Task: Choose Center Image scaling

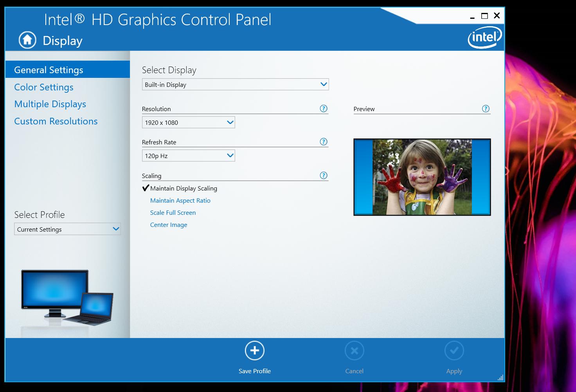Action: (169, 225)
